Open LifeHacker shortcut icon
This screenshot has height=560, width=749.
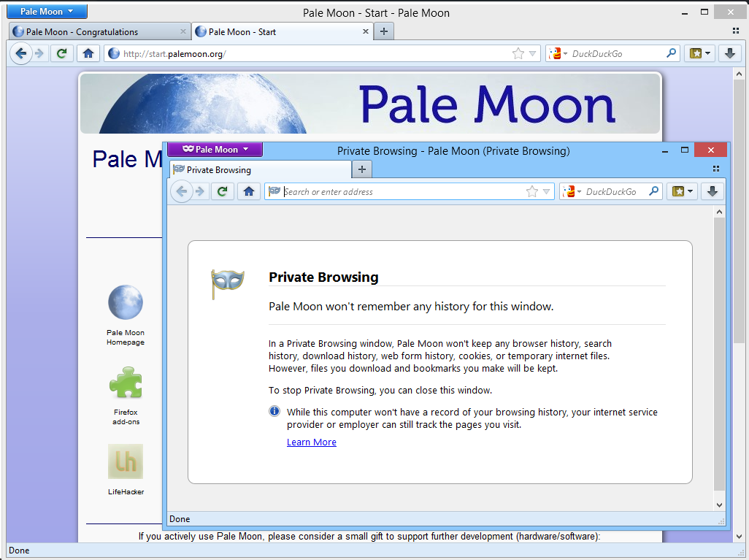(x=126, y=461)
